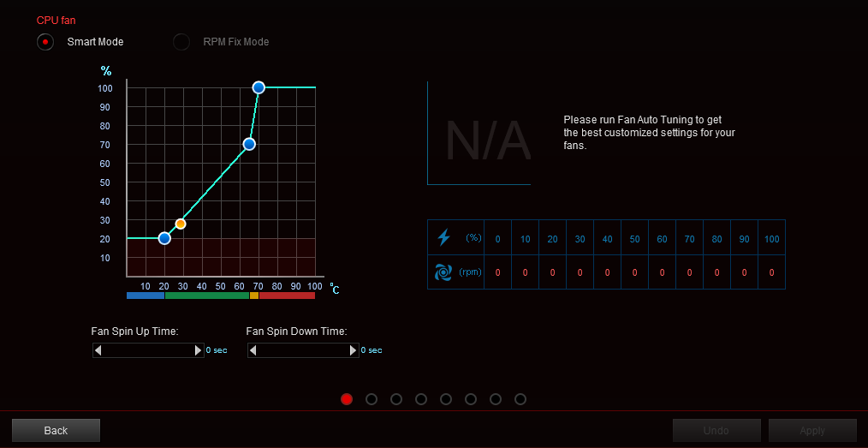The height and width of the screenshot is (448, 868).
Task: Go to the second page indicator dot
Action: (x=372, y=399)
